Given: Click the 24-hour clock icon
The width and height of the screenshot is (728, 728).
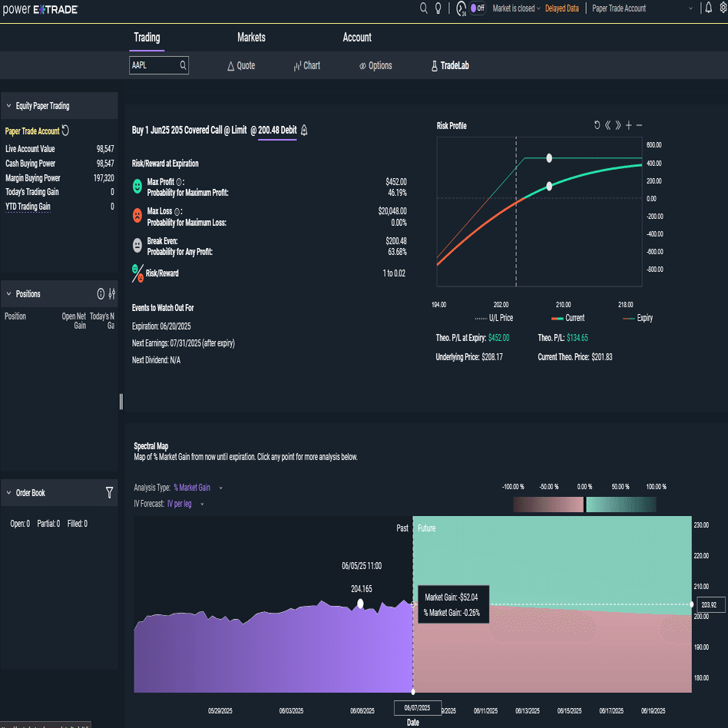Looking at the screenshot, I should pos(461,8).
